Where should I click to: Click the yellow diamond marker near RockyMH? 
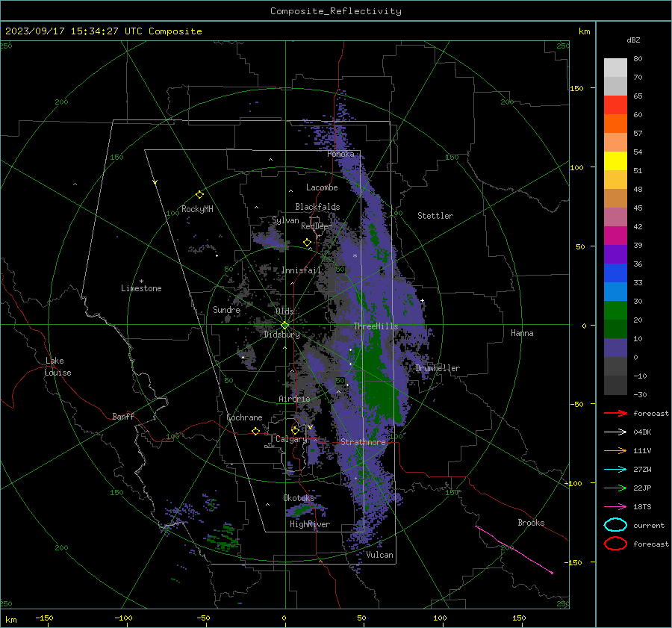tap(199, 194)
